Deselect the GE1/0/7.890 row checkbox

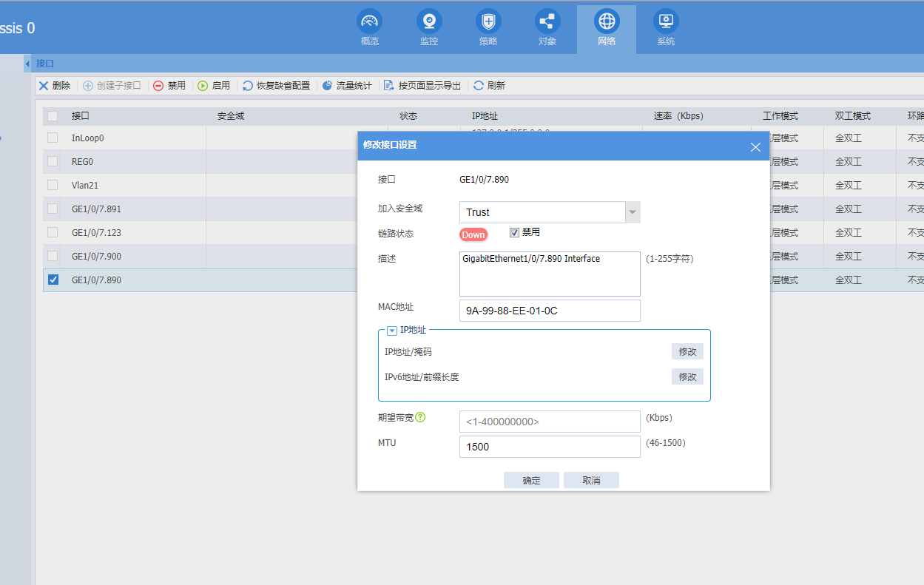click(x=53, y=280)
